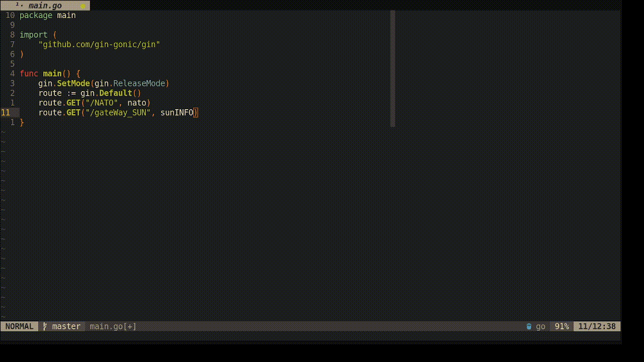
Task: Click the sunINFO handler name
Action: tap(177, 112)
